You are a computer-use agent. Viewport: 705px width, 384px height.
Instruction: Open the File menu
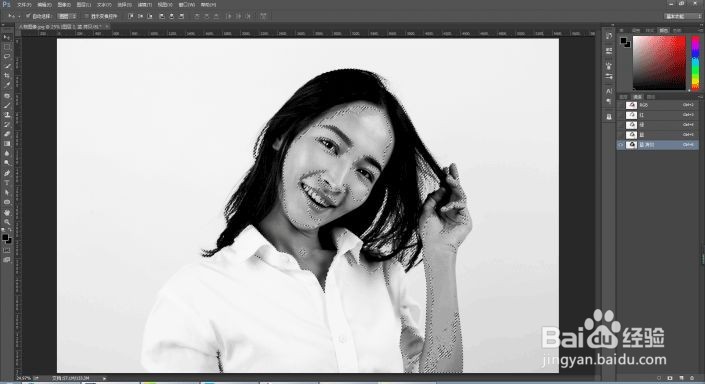tap(24, 4)
